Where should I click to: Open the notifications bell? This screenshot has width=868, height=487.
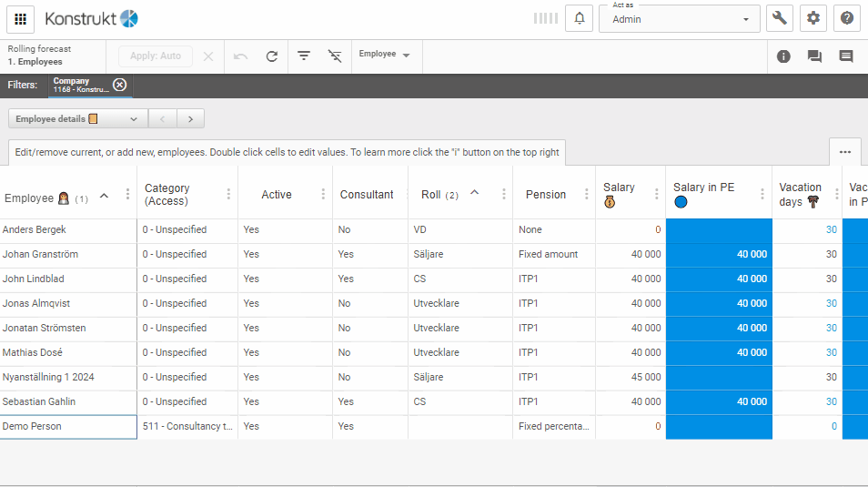580,18
